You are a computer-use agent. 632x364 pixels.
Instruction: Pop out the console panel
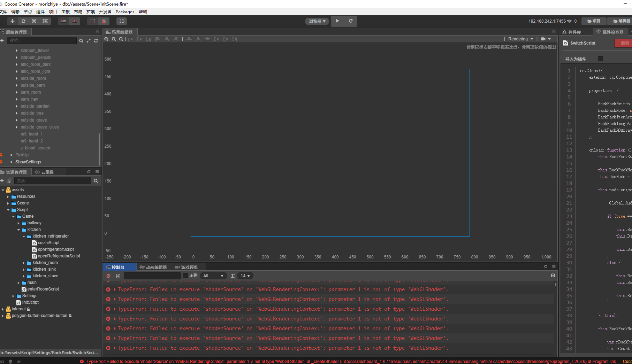pos(545,267)
